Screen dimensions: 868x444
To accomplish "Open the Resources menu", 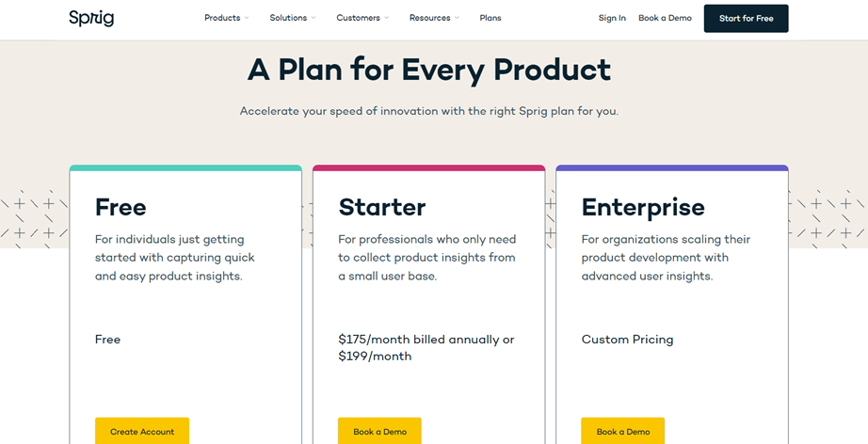I will point(429,18).
